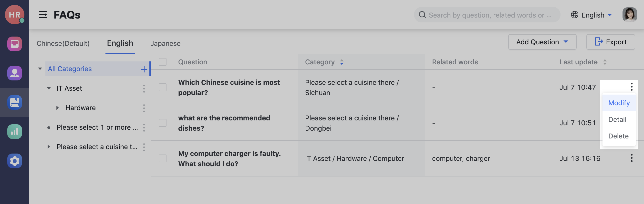The image size is (644, 204).
Task: Check the select-all checkbox in the header
Action: pyautogui.click(x=163, y=62)
